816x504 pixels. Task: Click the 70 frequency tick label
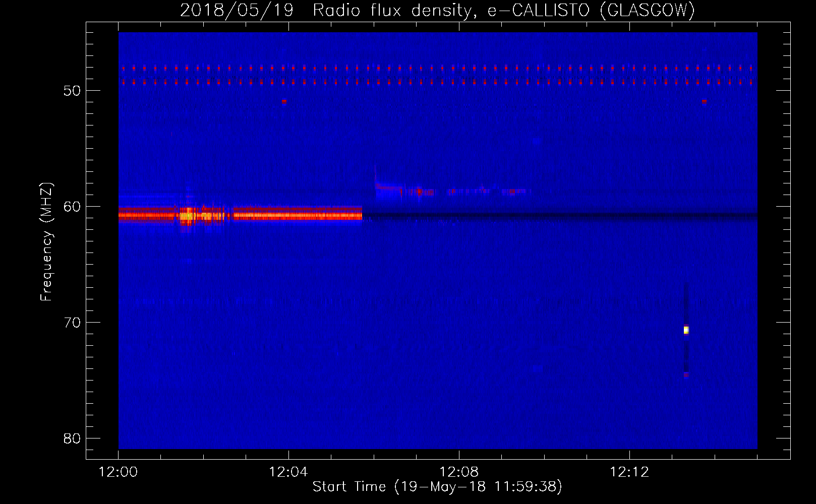click(72, 323)
